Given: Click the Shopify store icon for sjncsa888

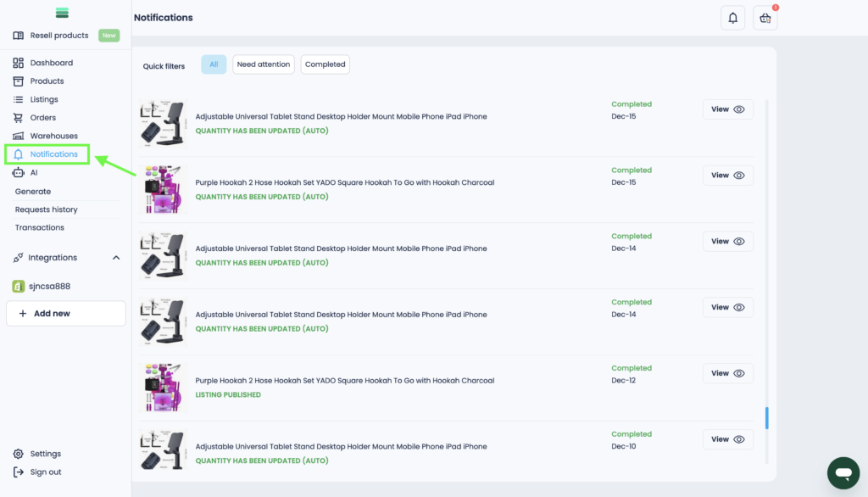Looking at the screenshot, I should pyautogui.click(x=18, y=287).
